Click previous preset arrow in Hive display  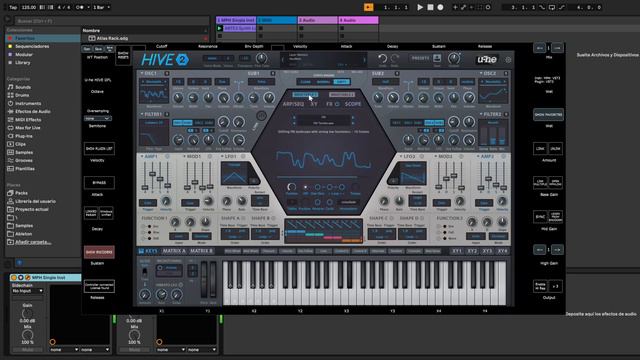pyautogui.click(x=282, y=60)
